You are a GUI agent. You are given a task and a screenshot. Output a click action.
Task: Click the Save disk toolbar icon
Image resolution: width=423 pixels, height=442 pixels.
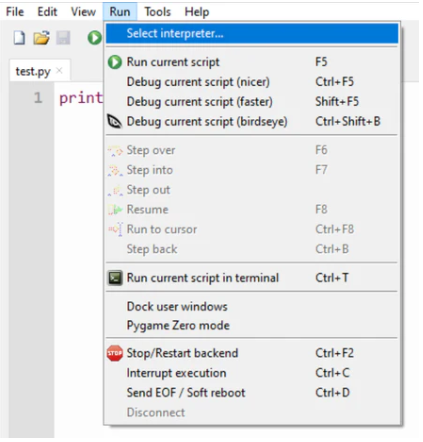tap(63, 38)
